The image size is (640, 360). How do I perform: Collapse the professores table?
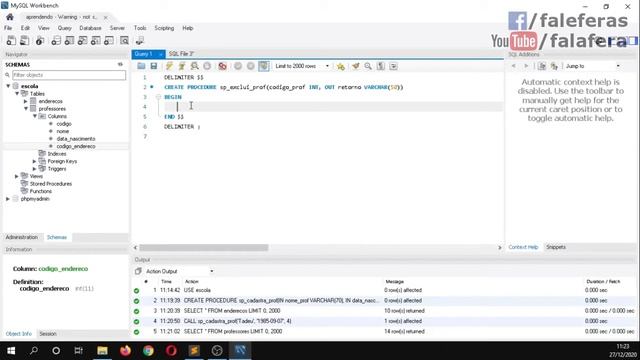click(x=26, y=109)
